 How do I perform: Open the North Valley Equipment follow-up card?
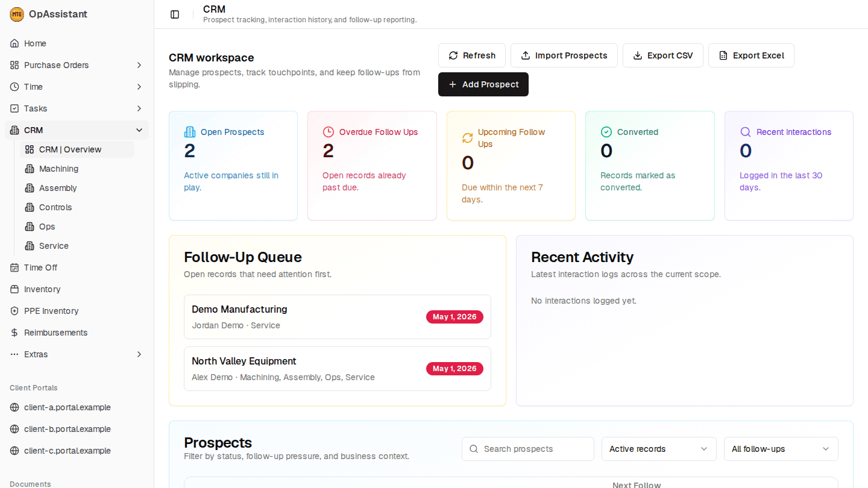(338, 369)
